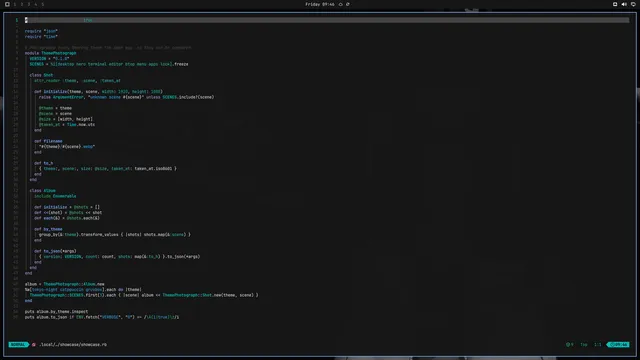Place cursor on require "time" line

[x=41, y=36]
